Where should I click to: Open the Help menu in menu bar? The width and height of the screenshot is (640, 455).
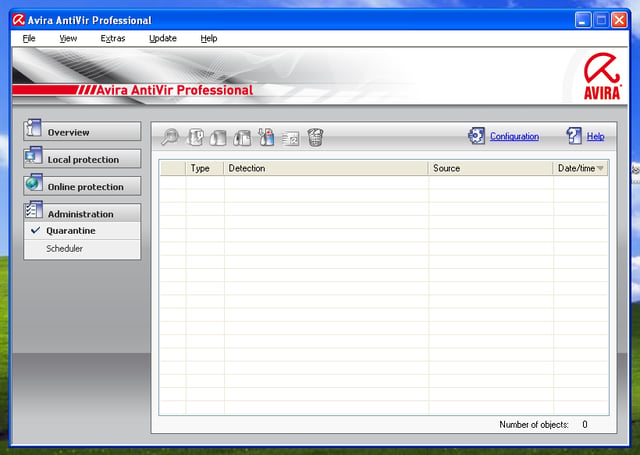coord(209,38)
